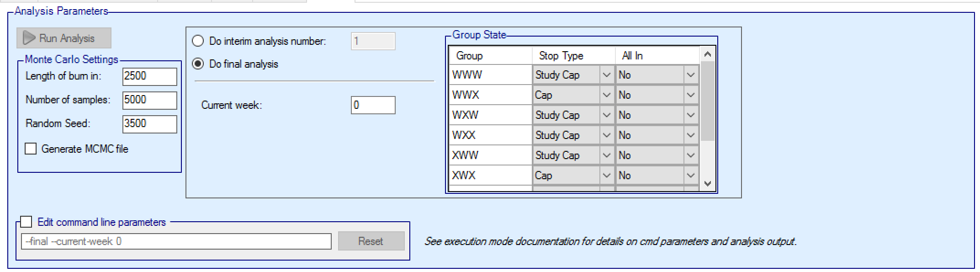Select the Do interim analysis number option

(198, 41)
